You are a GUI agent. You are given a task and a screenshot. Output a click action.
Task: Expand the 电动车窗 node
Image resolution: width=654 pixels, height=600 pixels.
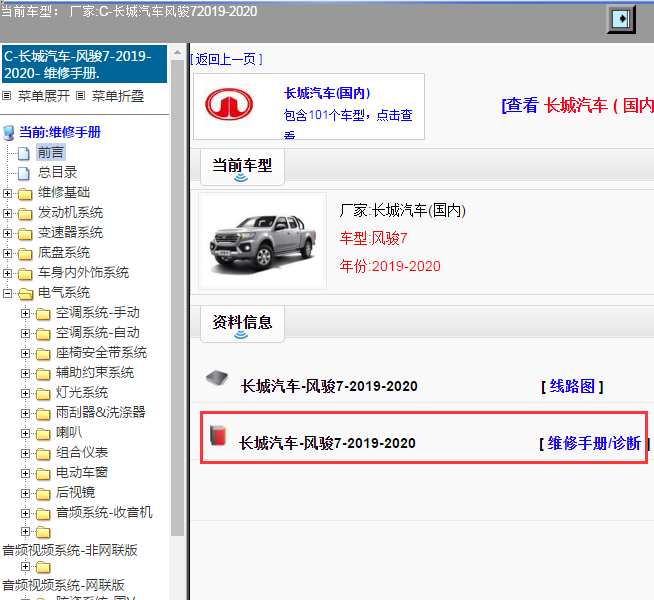point(25,474)
